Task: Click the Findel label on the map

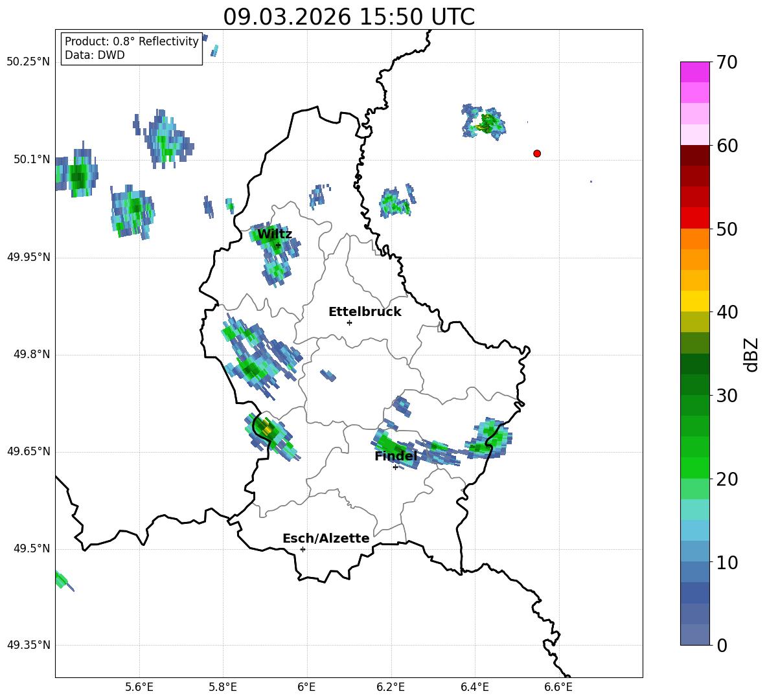Action: click(x=396, y=456)
